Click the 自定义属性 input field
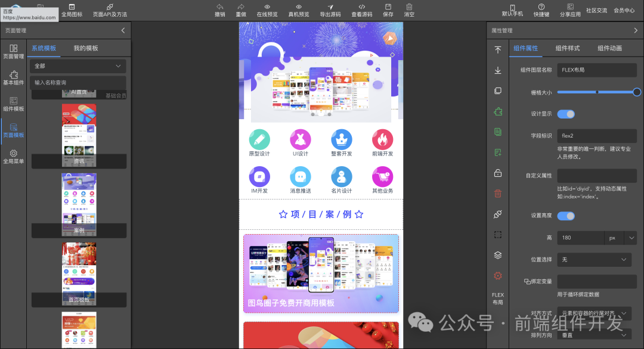This screenshot has height=349, width=644. tap(597, 176)
